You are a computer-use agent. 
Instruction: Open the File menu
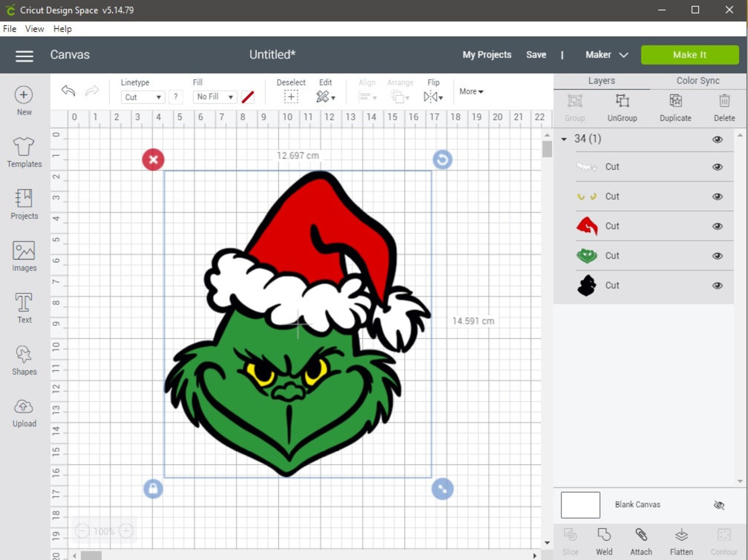[9, 29]
